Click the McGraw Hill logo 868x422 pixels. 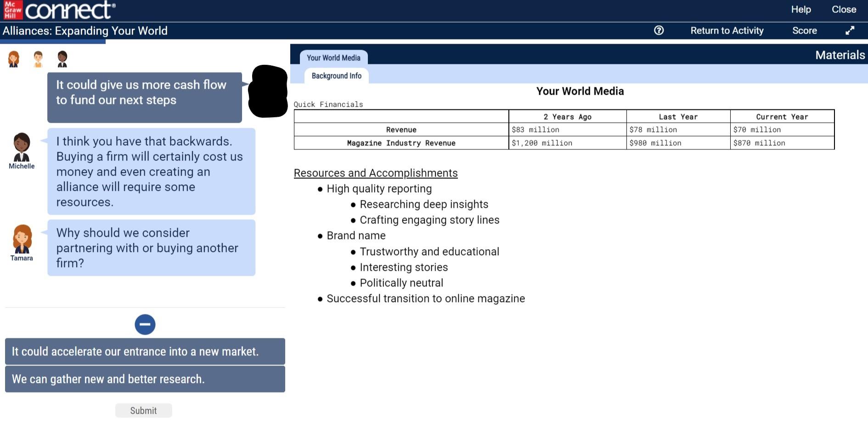(13, 10)
